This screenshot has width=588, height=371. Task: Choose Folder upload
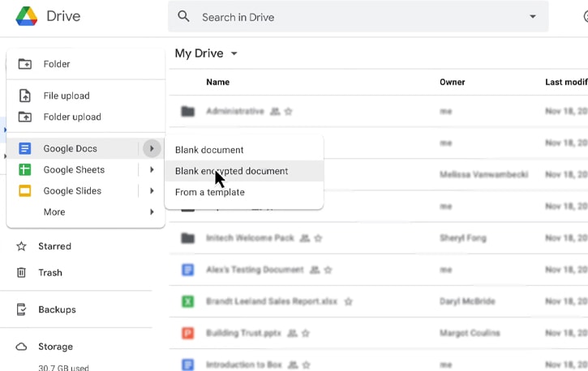[85, 117]
